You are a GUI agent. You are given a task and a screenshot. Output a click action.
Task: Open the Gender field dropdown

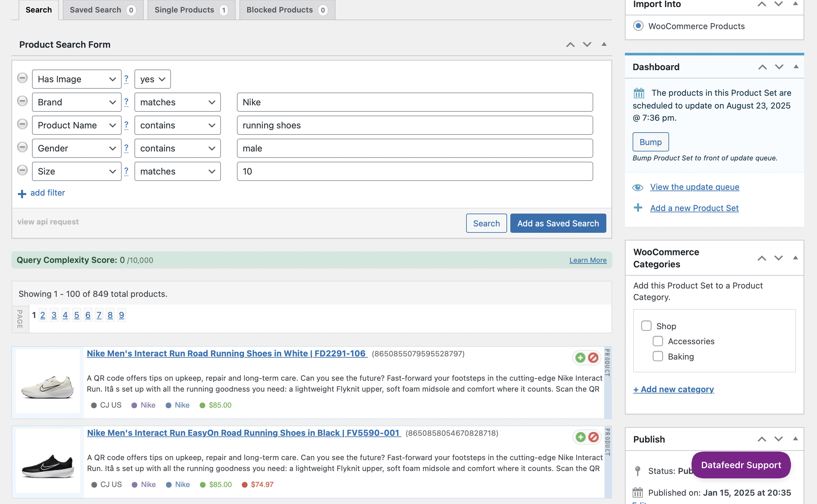pyautogui.click(x=77, y=148)
